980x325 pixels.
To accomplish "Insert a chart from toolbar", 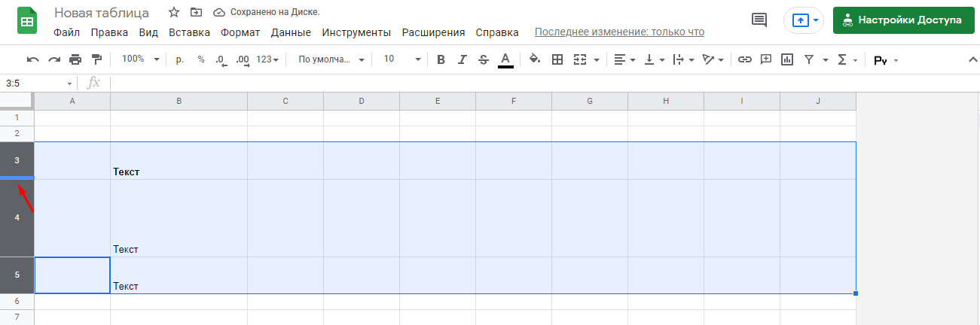I will (787, 59).
